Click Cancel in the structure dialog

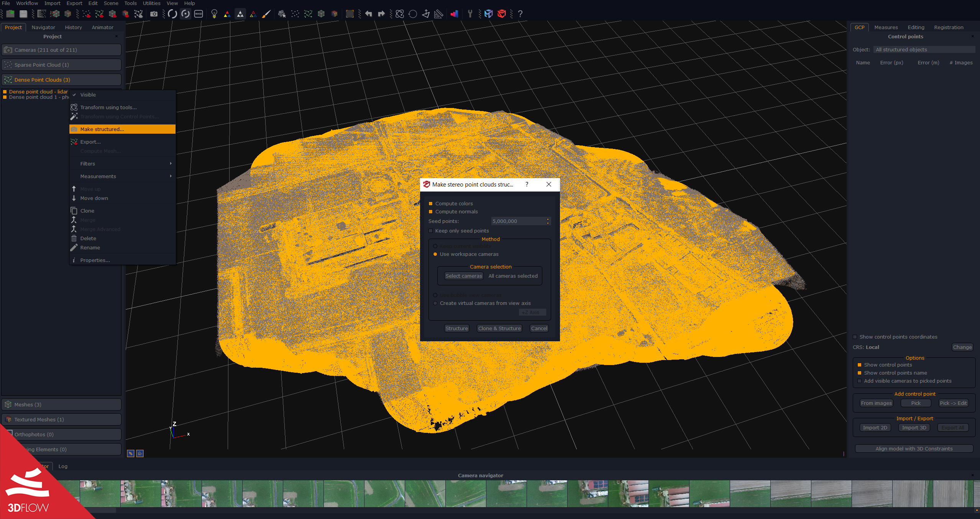point(539,328)
